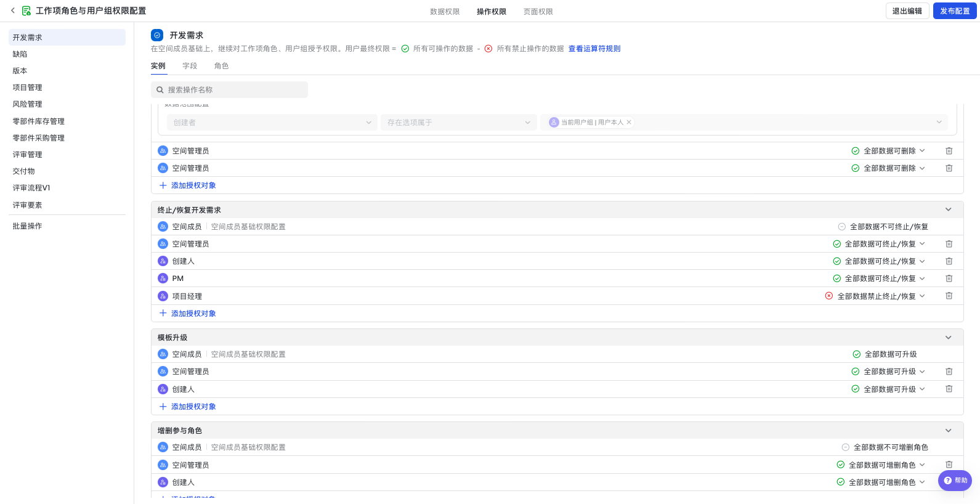Select the 字段 sub-tab

click(190, 66)
